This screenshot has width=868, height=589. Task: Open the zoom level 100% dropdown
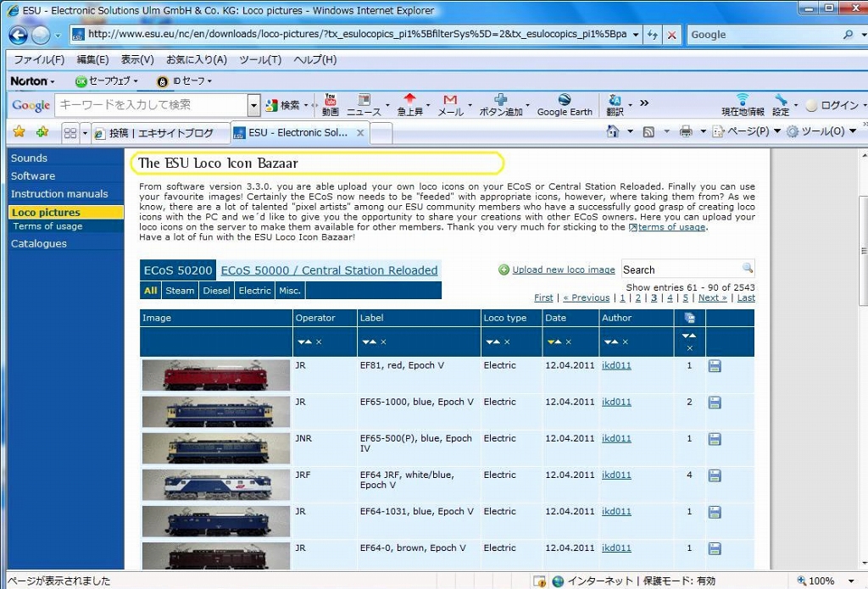pos(851,581)
